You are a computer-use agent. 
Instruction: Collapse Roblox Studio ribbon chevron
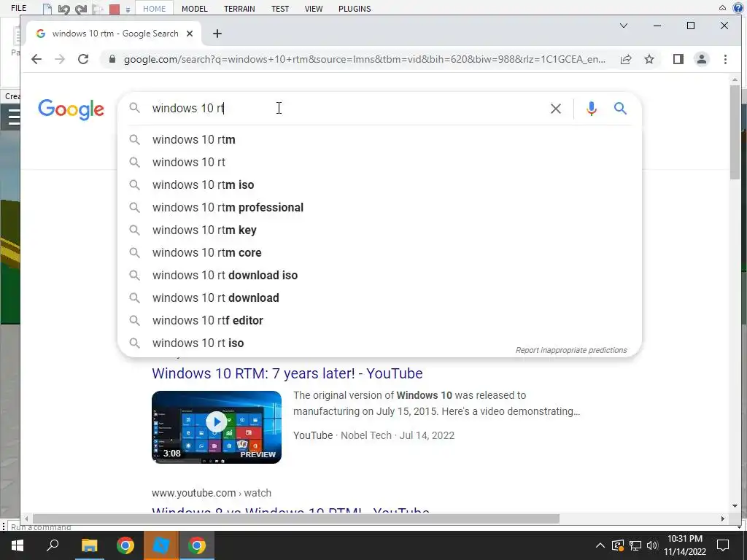722,7
